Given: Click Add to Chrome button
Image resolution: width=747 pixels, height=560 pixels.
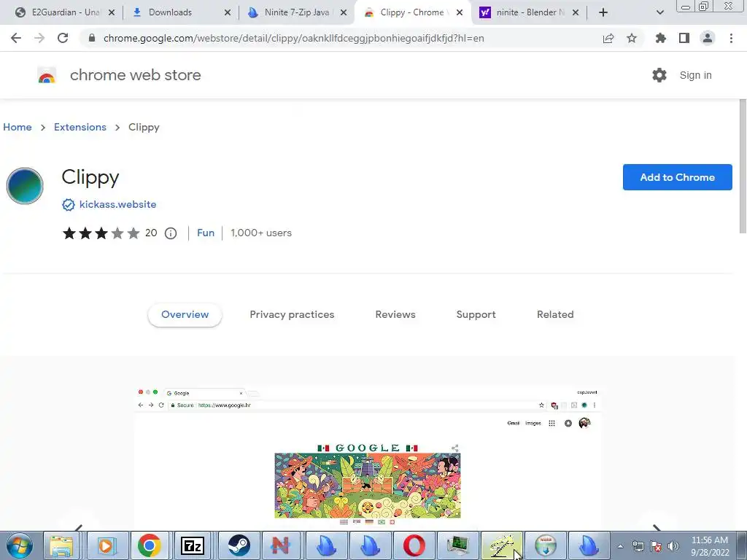Looking at the screenshot, I should click(677, 177).
